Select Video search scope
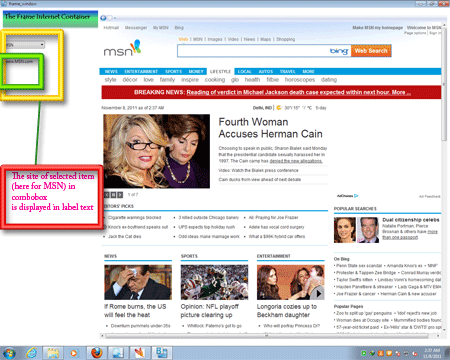 click(x=233, y=39)
